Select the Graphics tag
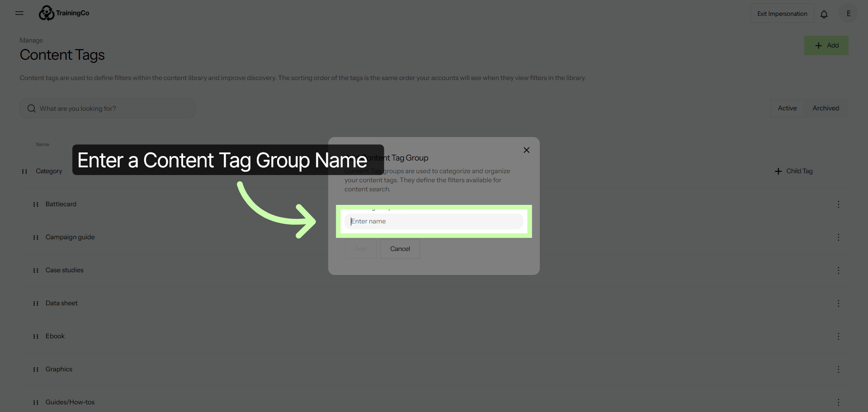This screenshot has width=868, height=412. coord(59,369)
